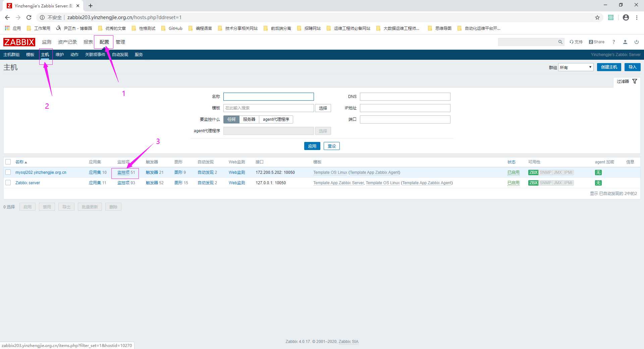Open Chrome three-dot menu
644x349 pixels.
tap(637, 17)
